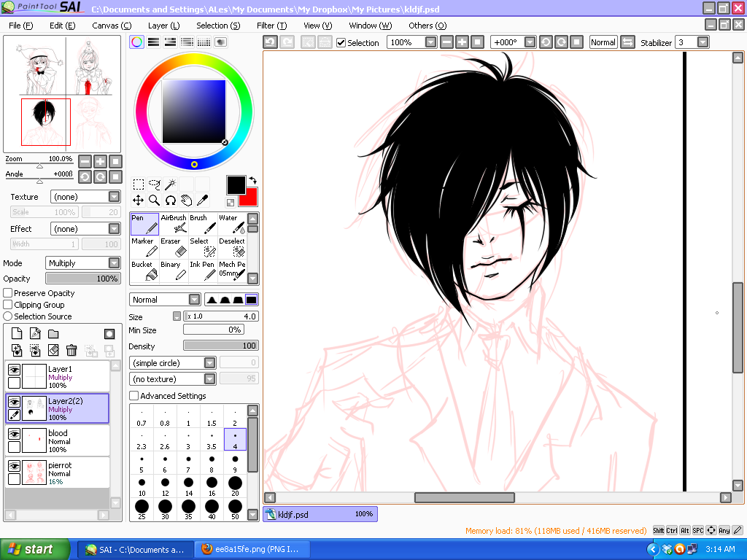Pick the Magic Wand selection tool
The height and width of the screenshot is (560, 747).
(170, 184)
